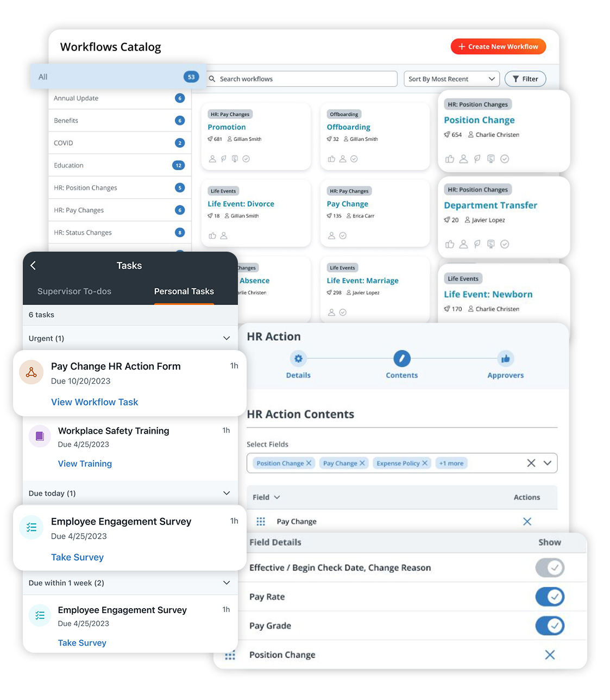The height and width of the screenshot is (700, 610).
Task: Click Take Survey under Due today
Action: 77,557
